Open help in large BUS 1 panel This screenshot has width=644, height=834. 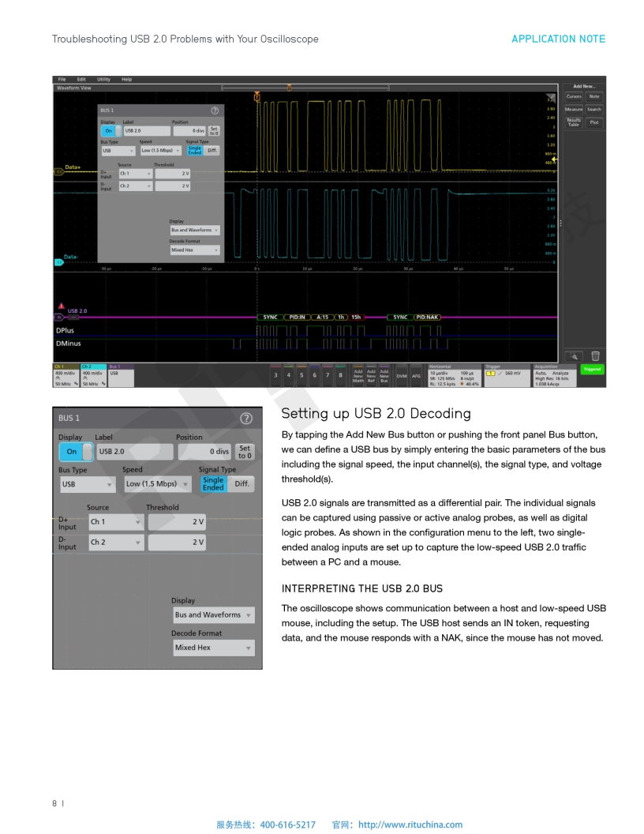coord(246,418)
